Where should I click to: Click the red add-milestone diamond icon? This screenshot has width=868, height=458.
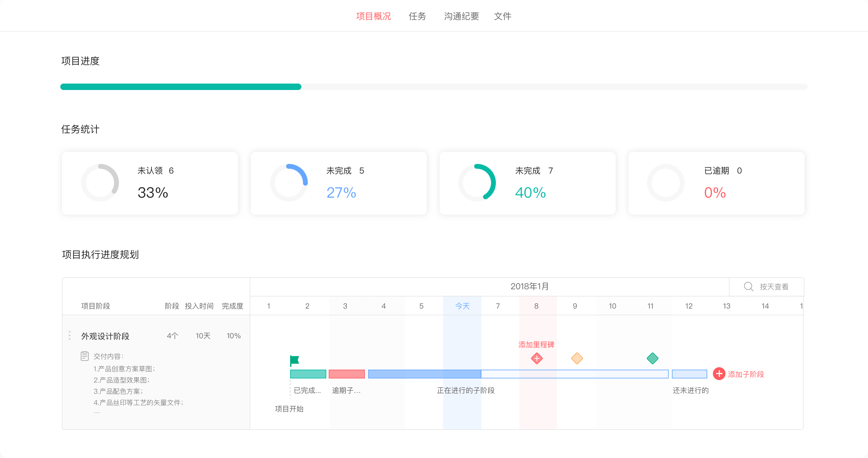pyautogui.click(x=537, y=358)
